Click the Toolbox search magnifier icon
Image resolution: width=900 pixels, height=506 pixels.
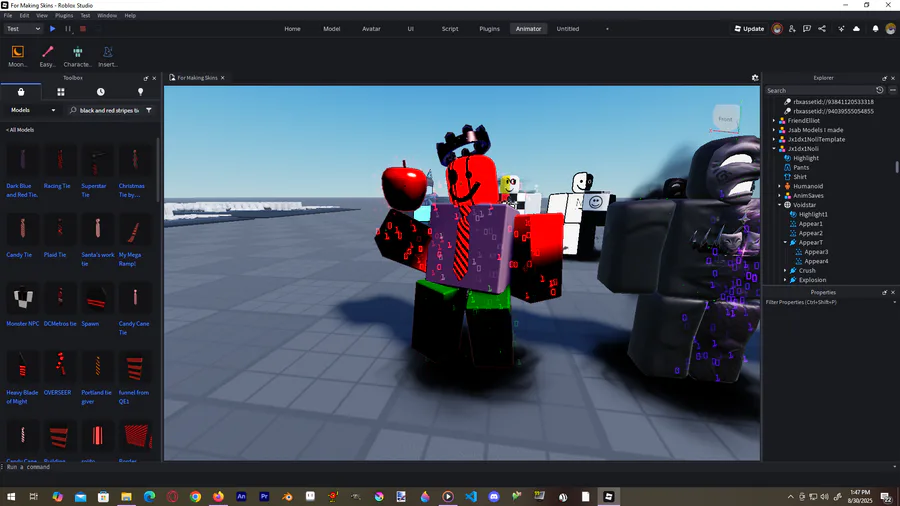tap(73, 110)
